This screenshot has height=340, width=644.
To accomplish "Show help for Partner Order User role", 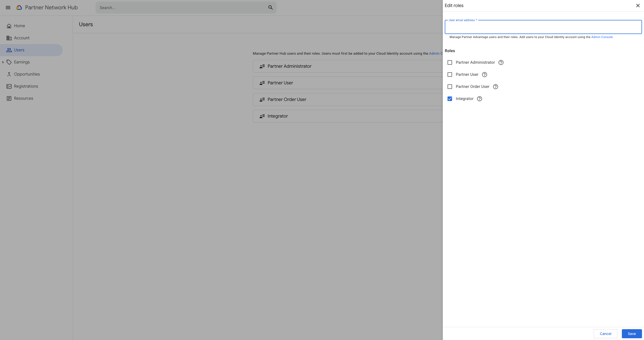I will (x=496, y=87).
